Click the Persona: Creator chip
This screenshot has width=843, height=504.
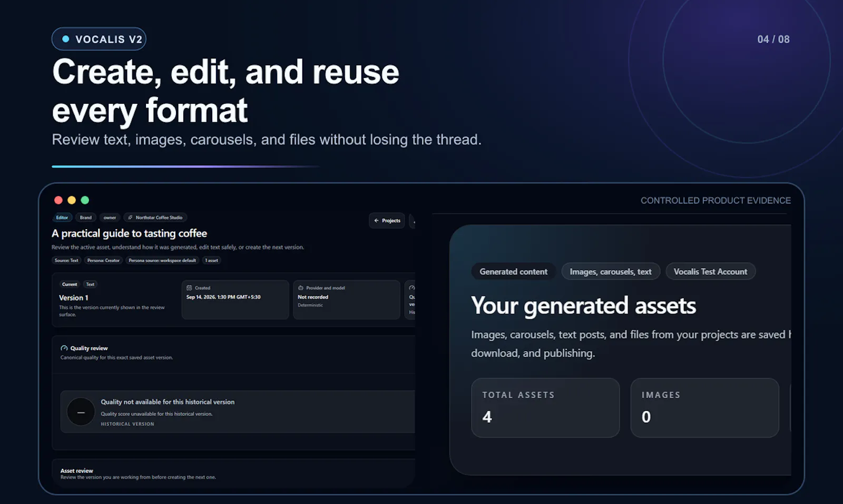(x=104, y=260)
